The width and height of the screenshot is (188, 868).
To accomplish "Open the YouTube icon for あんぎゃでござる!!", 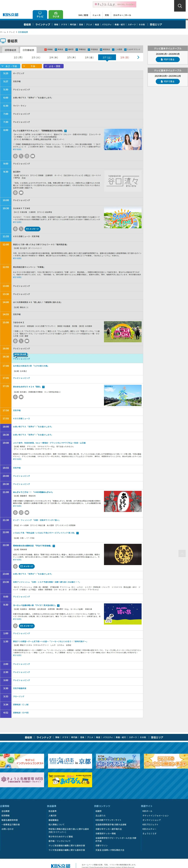I will (x=27, y=513).
